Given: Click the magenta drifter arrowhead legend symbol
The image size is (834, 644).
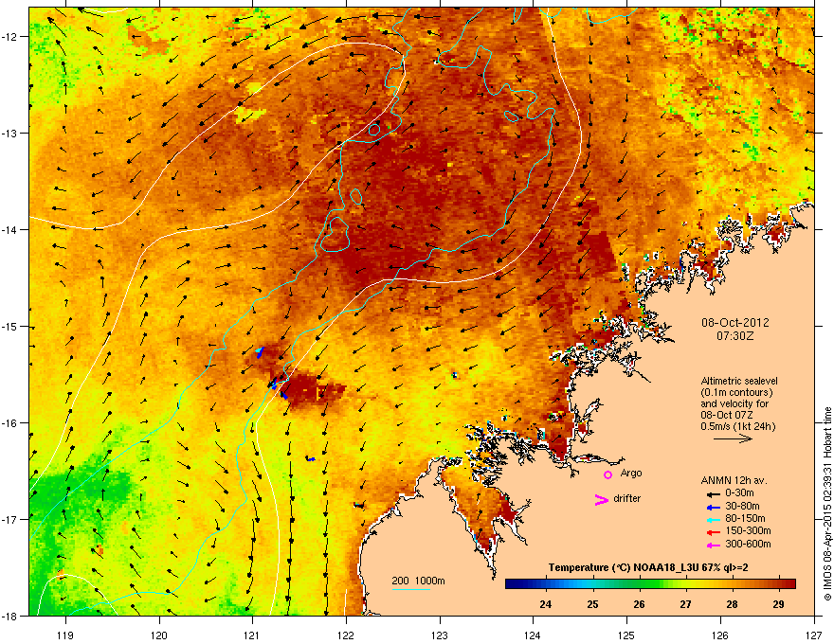Looking at the screenshot, I should (x=601, y=499).
